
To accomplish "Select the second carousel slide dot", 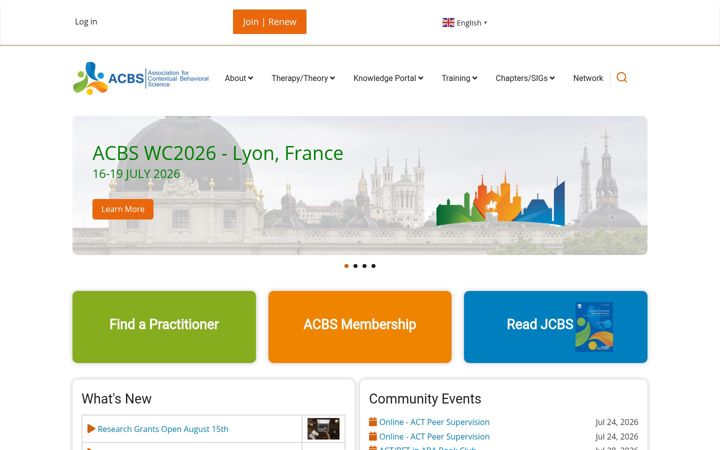I will [x=355, y=266].
